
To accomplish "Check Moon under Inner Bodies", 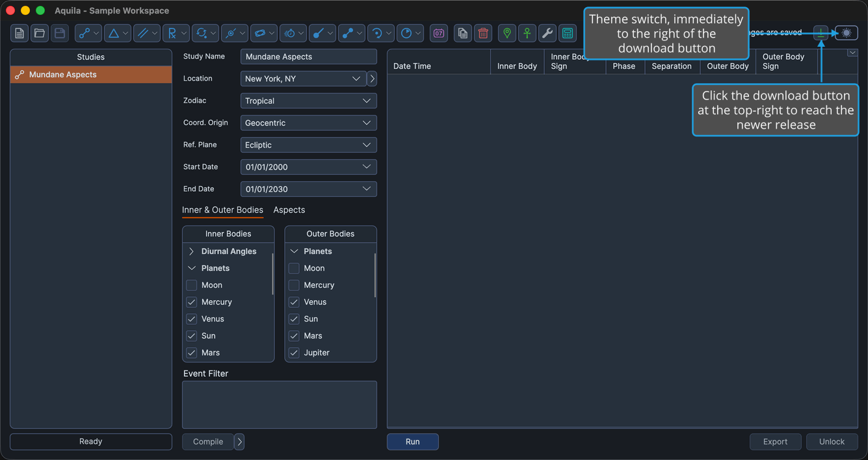I will pos(192,285).
